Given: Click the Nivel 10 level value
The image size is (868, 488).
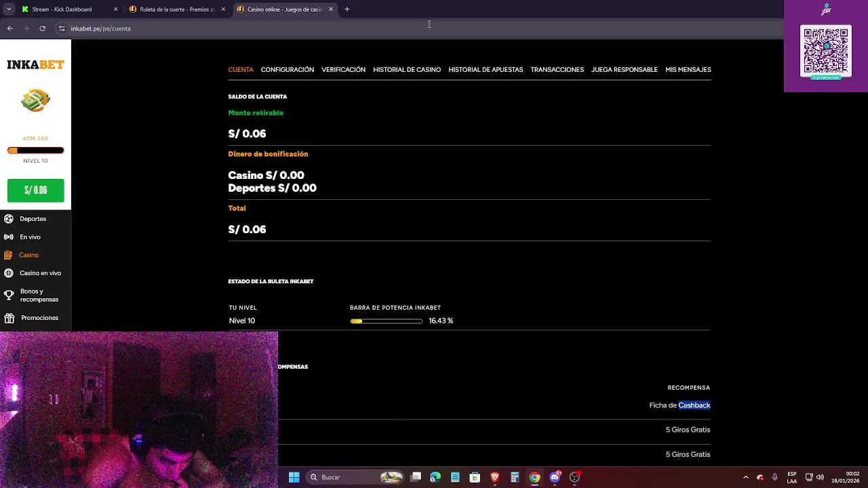Looking at the screenshot, I should (242, 321).
